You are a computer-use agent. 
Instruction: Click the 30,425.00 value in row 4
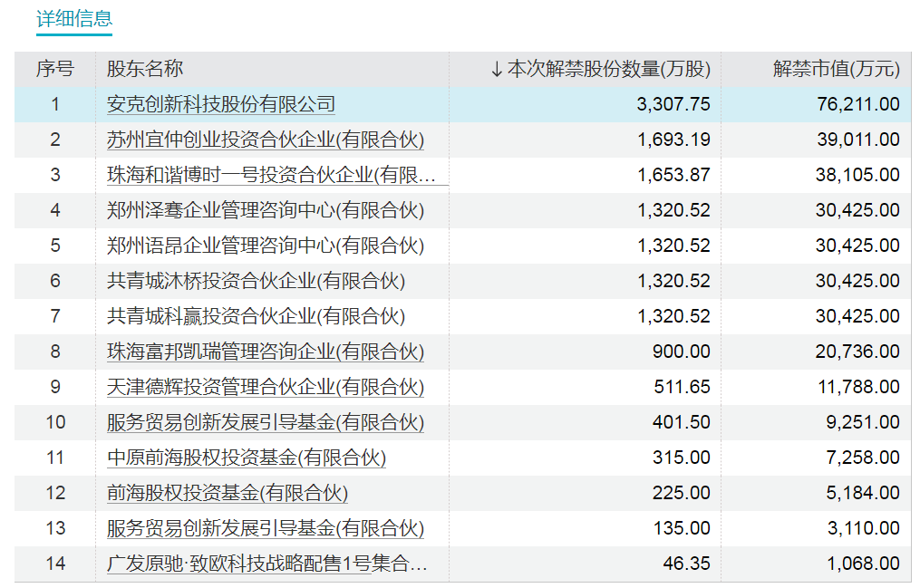[857, 210]
